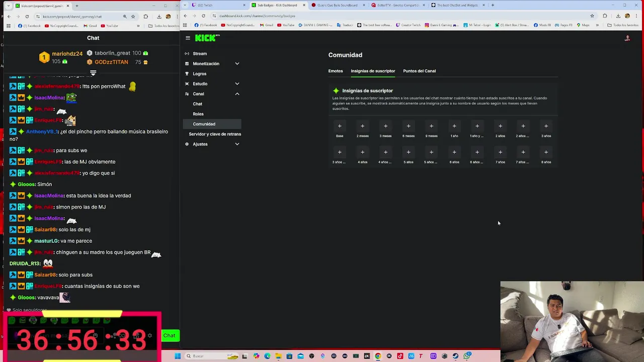Image resolution: width=644 pixels, height=362 pixels.
Task: Add the 2 años subscriber badge
Action: 500,126
